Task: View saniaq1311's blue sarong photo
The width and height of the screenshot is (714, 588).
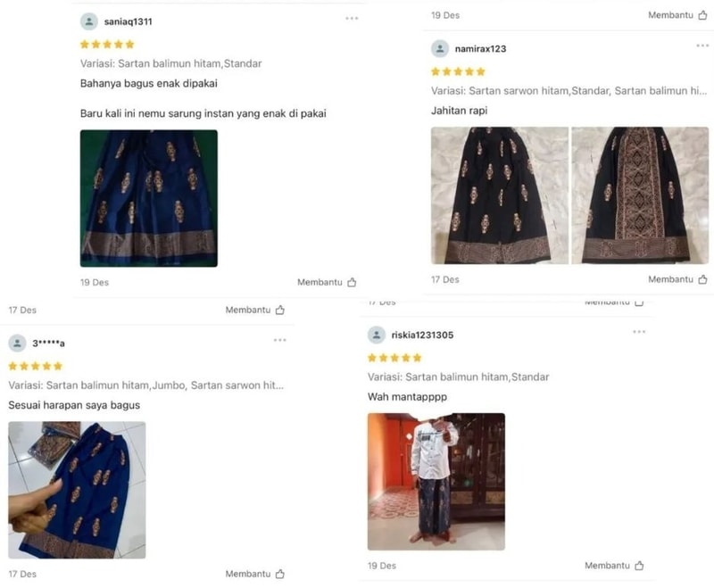Action: (149, 198)
